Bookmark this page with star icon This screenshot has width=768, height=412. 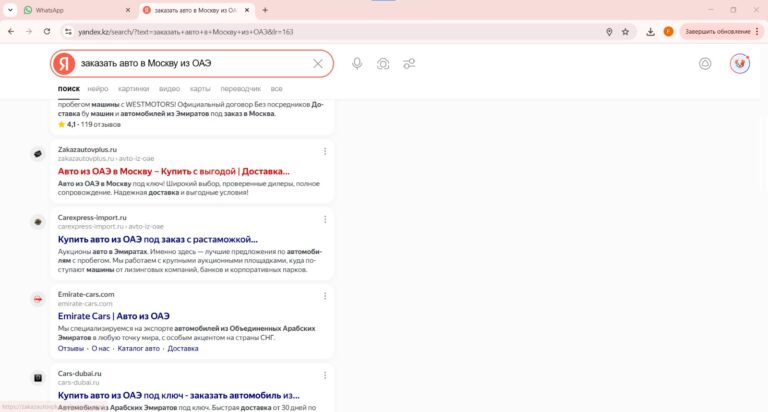tap(626, 31)
